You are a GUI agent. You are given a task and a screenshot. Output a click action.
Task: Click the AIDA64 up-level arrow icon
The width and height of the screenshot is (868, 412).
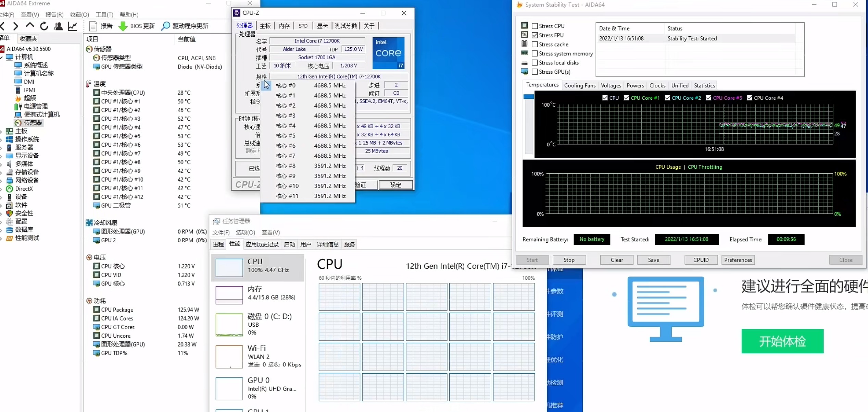coord(30,25)
